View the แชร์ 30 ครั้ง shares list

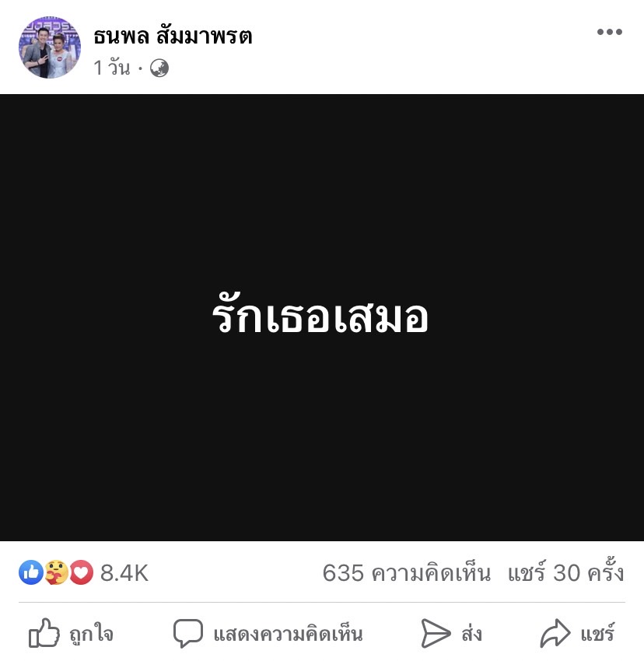click(x=565, y=572)
